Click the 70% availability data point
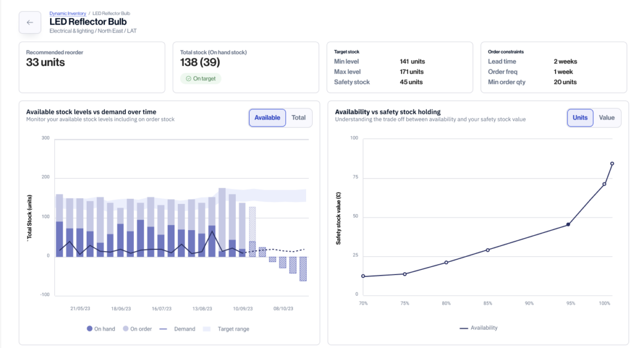Image resolution: width=644 pixels, height=348 pixels. pyautogui.click(x=363, y=276)
